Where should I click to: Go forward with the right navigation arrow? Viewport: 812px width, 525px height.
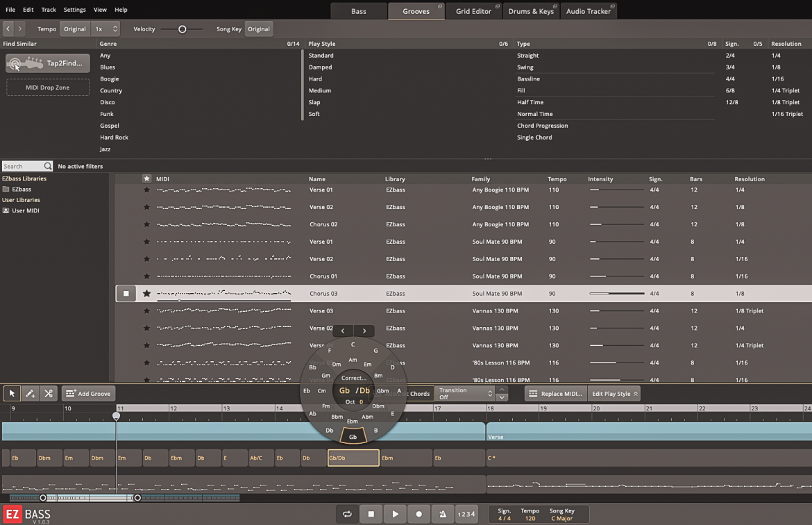coord(19,29)
